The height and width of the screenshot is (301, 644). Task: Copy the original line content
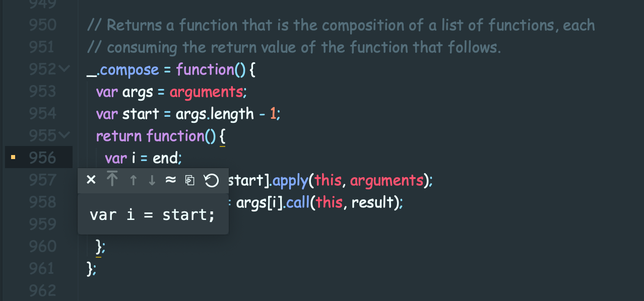[x=190, y=180]
